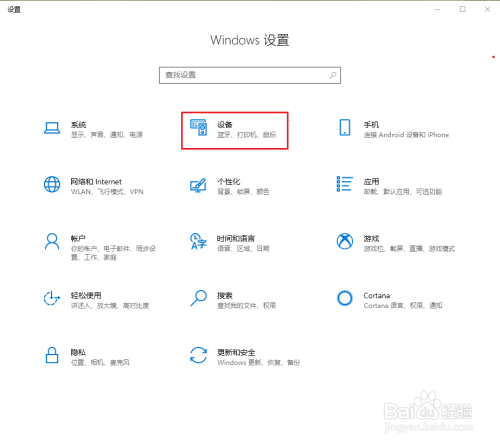Open the 应用 list icon
The height and width of the screenshot is (444, 500).
(345, 184)
